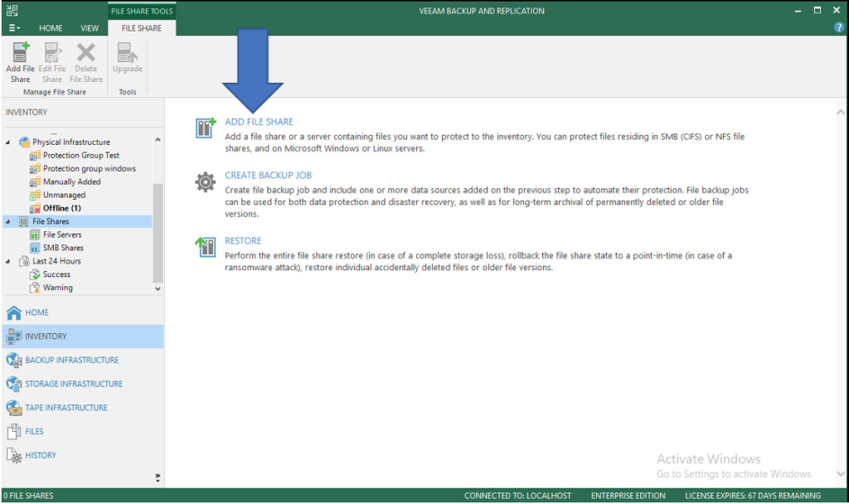This screenshot has width=849, height=504.
Task: Click the Backup Infrastructure navigation icon
Action: (x=14, y=360)
